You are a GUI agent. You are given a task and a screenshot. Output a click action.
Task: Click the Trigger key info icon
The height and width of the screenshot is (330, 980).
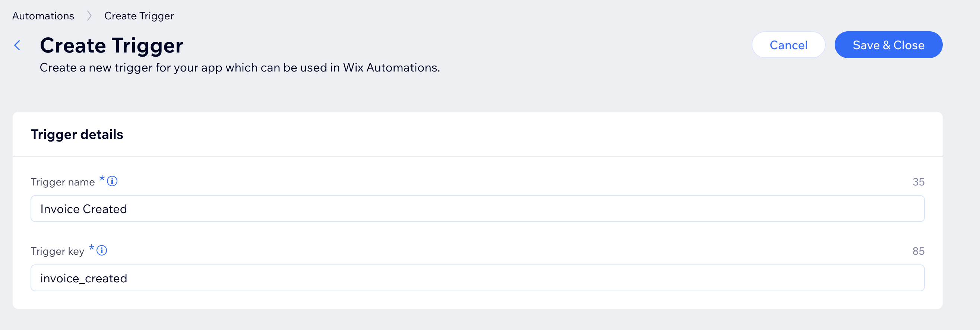[x=102, y=250]
